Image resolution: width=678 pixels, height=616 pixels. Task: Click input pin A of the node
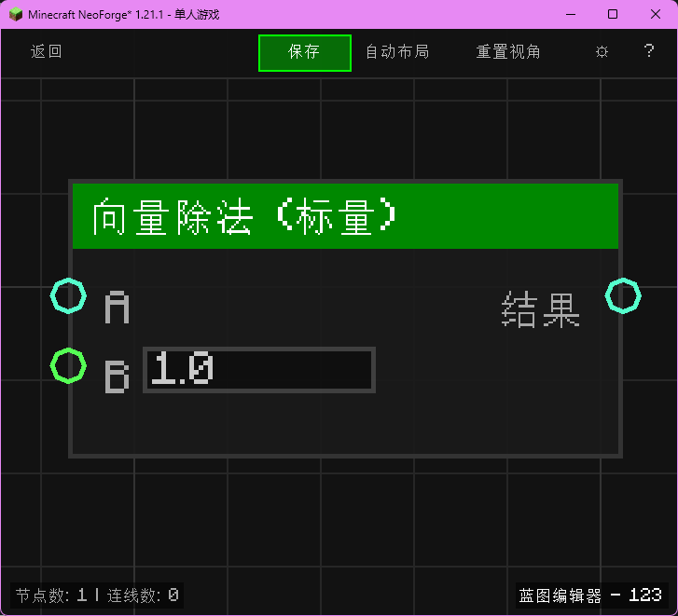click(x=68, y=296)
